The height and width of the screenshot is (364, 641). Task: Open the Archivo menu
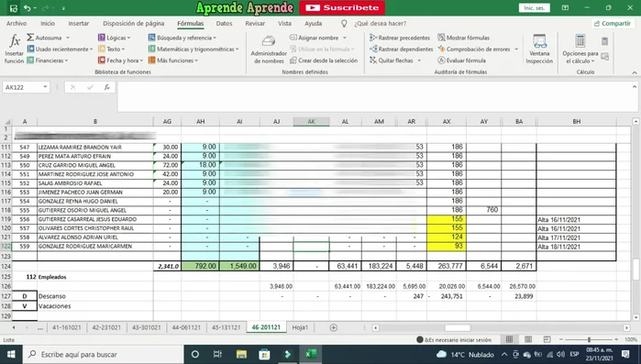click(17, 23)
